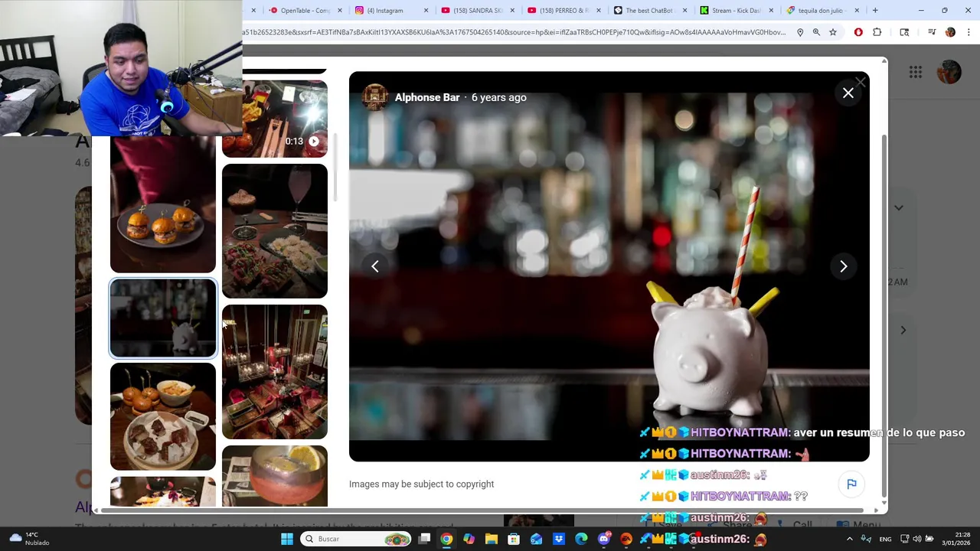
Task: Click the location pin icon in address bar
Action: 800,32
